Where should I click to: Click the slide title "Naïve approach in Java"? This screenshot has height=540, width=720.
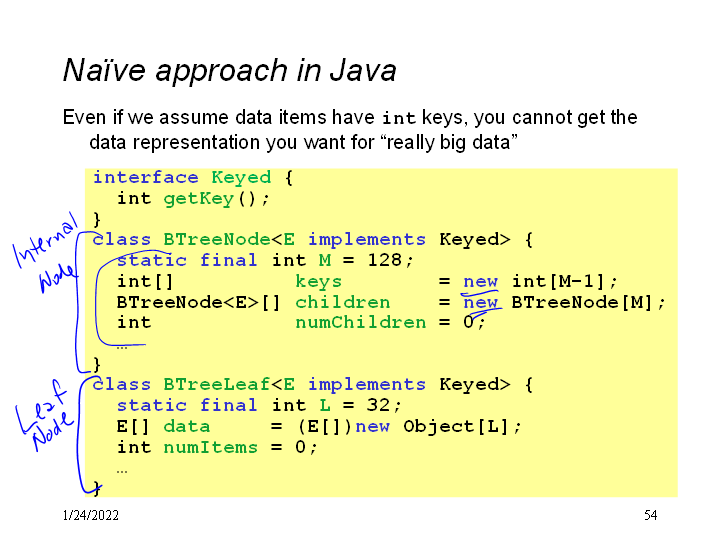click(x=229, y=71)
